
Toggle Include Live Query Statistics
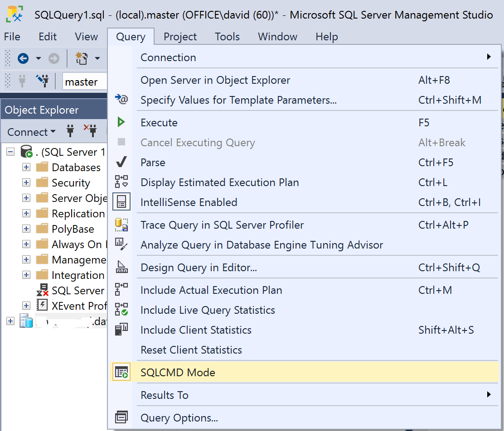[x=303, y=310]
